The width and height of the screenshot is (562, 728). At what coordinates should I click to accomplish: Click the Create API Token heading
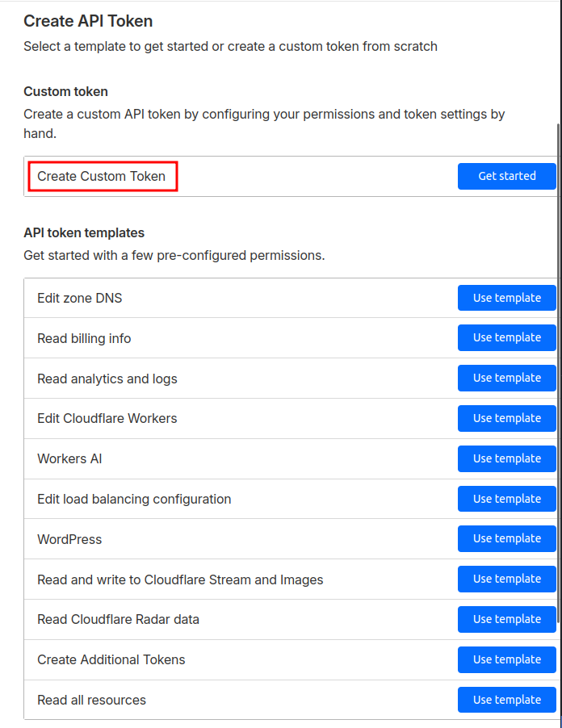coord(88,21)
